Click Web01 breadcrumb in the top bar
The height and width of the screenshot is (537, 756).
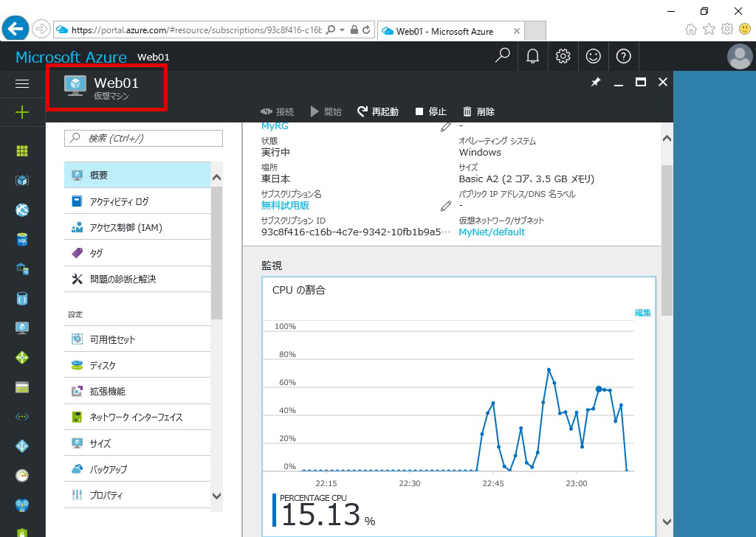point(154,58)
